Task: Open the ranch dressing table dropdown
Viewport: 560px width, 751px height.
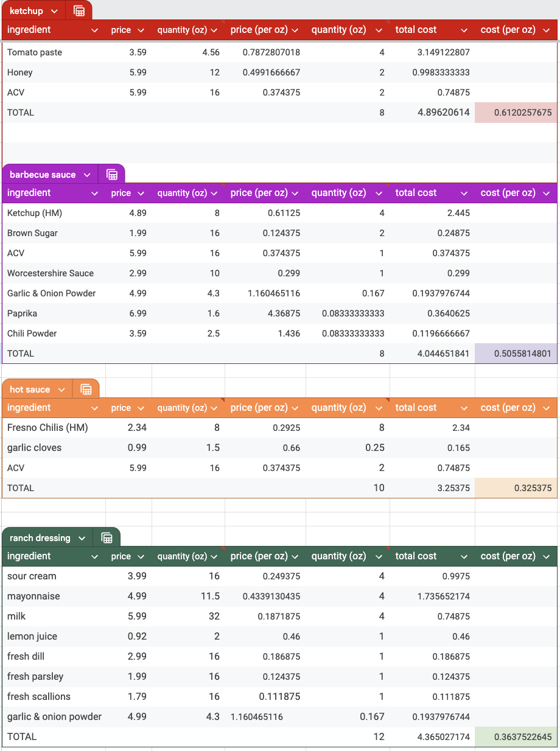Action: pos(83,537)
